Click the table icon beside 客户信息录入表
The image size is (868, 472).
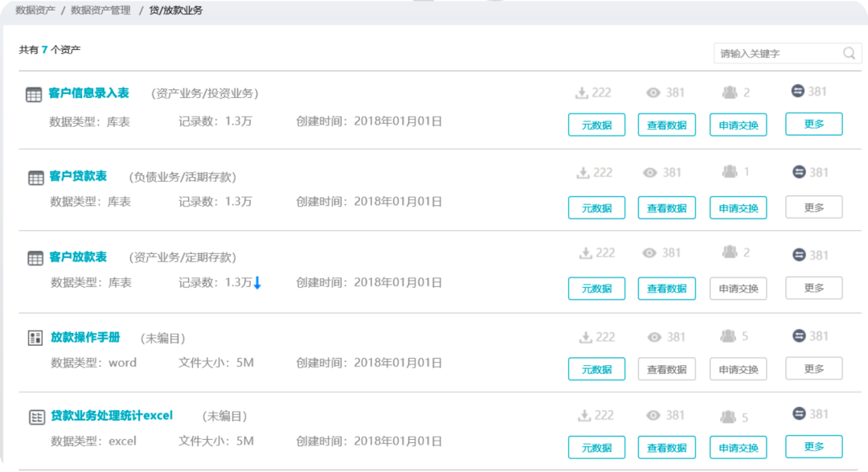[34, 95]
